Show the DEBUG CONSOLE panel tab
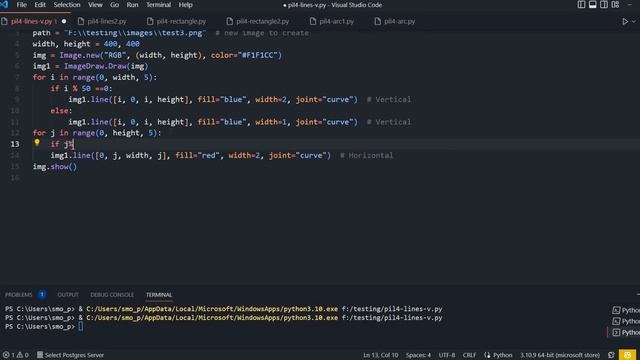The height and width of the screenshot is (360, 640). pos(112,295)
